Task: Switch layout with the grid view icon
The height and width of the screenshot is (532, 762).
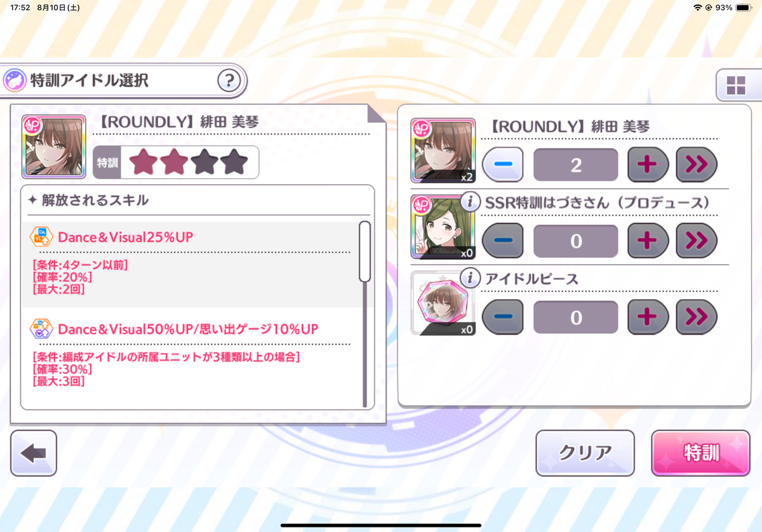Action: point(736,85)
